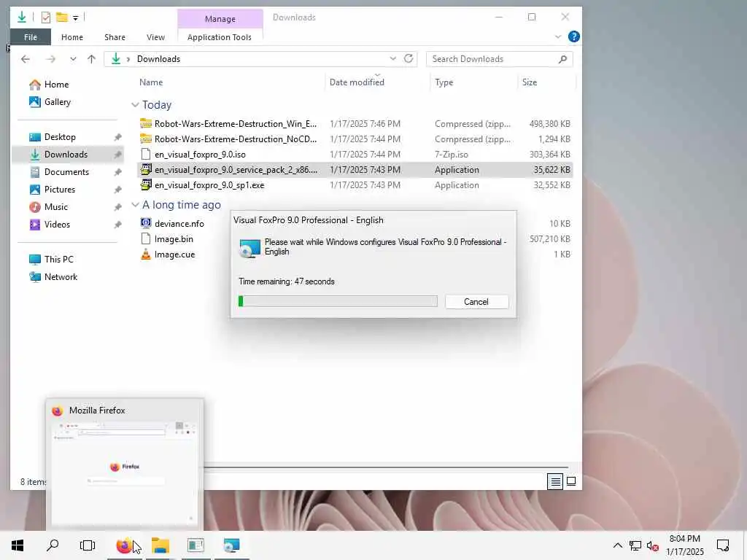Open the File tab in Explorer ribbon
Viewport: 747px width, 560px height.
[x=31, y=37]
